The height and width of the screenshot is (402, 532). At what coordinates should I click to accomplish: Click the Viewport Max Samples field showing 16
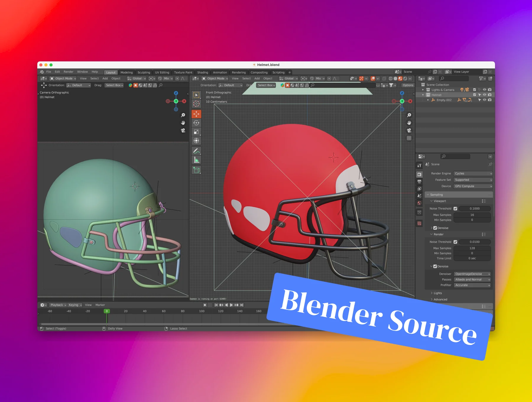pyautogui.click(x=472, y=215)
